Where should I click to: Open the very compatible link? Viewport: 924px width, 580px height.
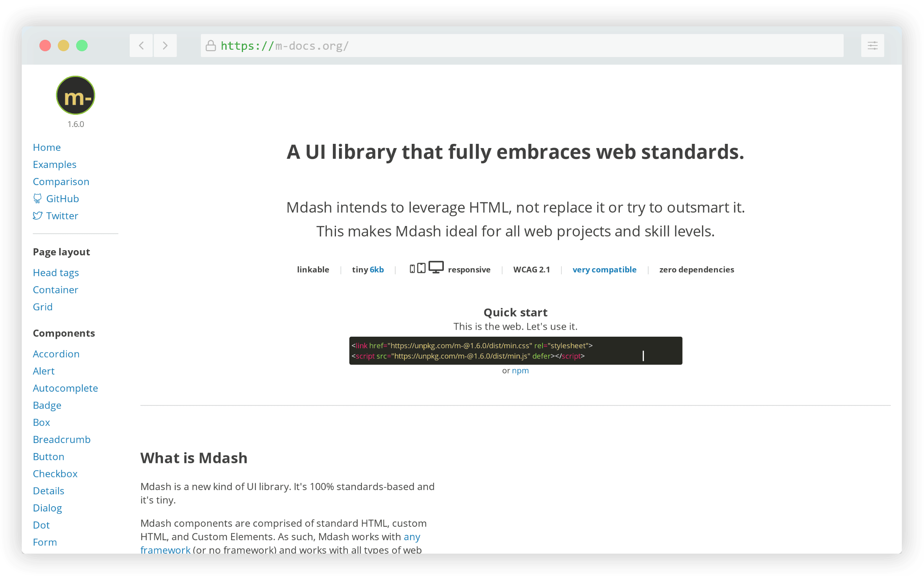(604, 270)
